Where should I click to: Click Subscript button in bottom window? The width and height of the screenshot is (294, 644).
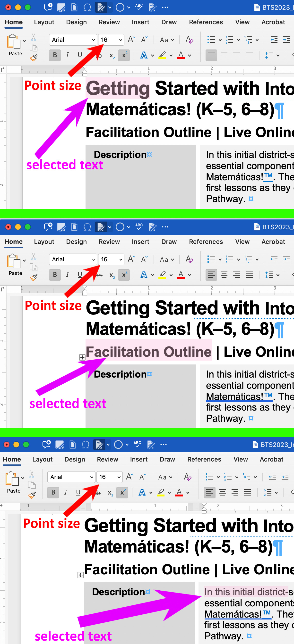coord(110,493)
